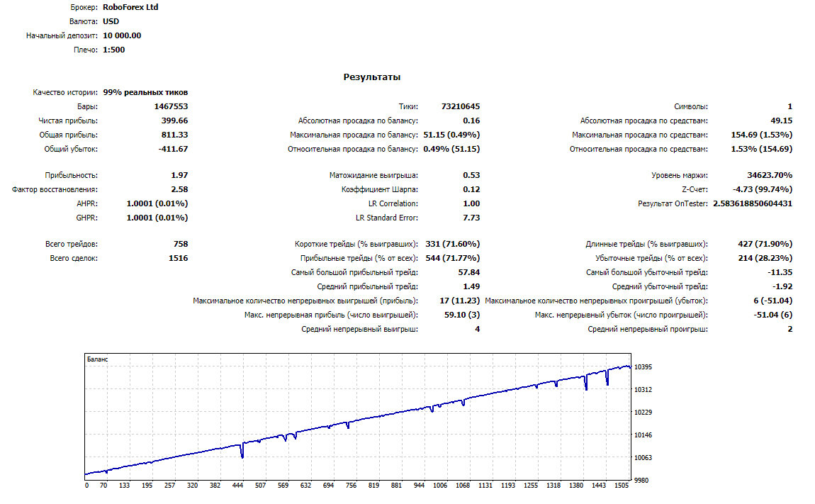Select history quality 99% реальных тиков

(x=145, y=92)
